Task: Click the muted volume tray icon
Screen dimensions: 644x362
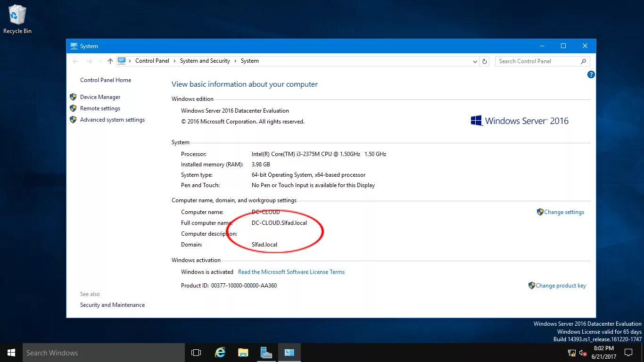Action: 583,353
